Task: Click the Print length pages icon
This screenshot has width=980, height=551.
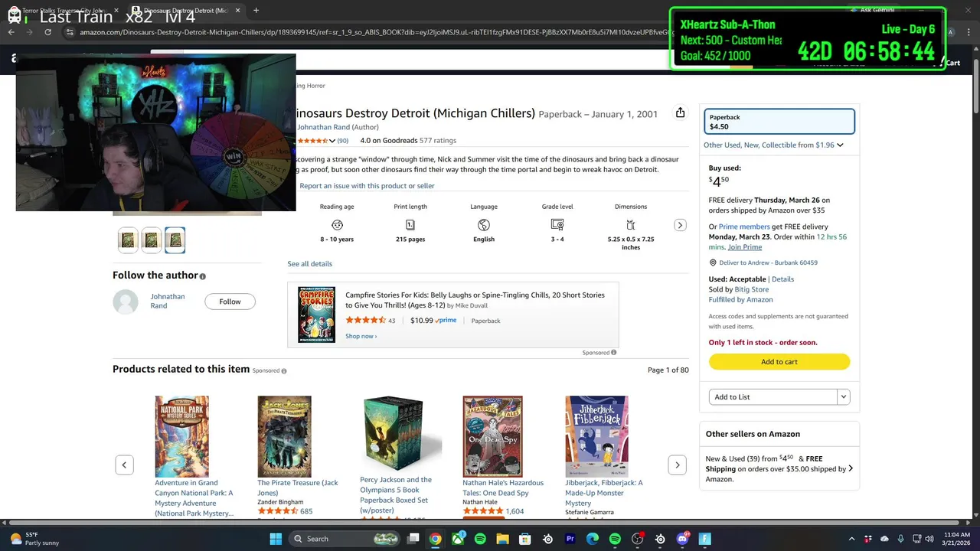Action: point(410,225)
